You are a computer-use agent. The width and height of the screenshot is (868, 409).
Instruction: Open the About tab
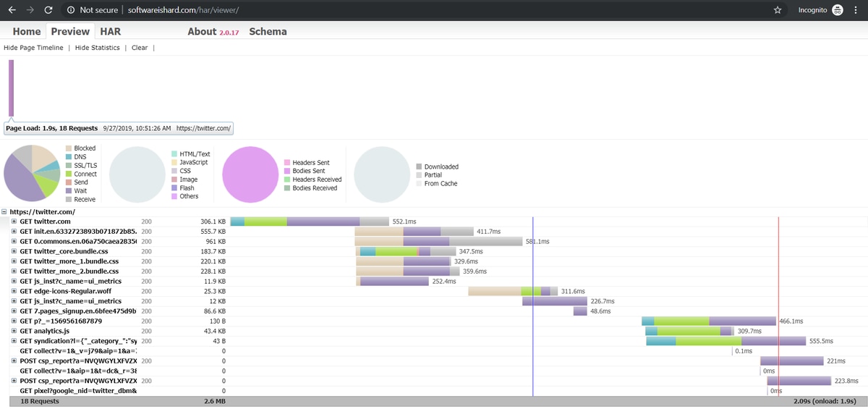(202, 31)
